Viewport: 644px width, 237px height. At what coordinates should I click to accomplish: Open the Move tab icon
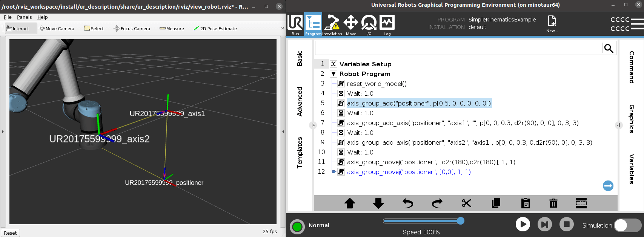click(351, 24)
